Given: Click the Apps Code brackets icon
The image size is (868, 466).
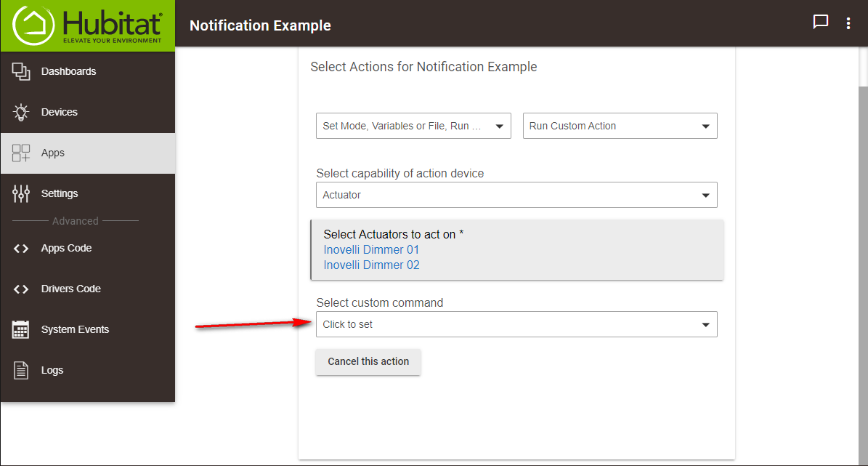Looking at the screenshot, I should click(x=21, y=248).
